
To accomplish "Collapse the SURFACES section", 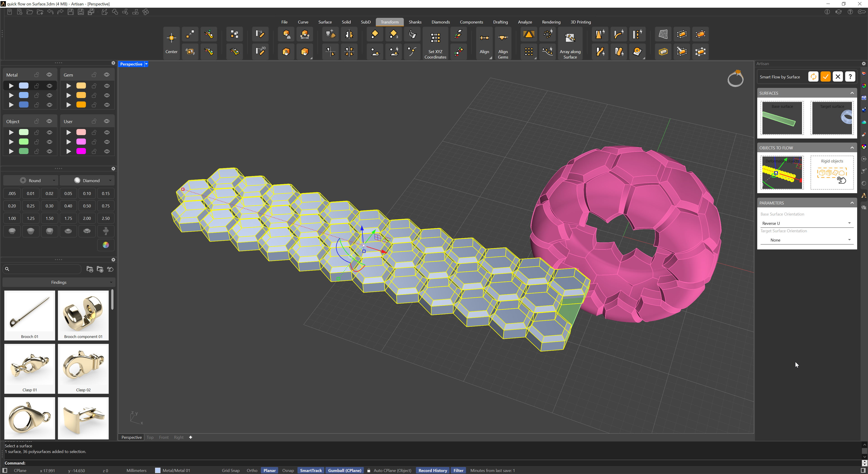I will (852, 93).
